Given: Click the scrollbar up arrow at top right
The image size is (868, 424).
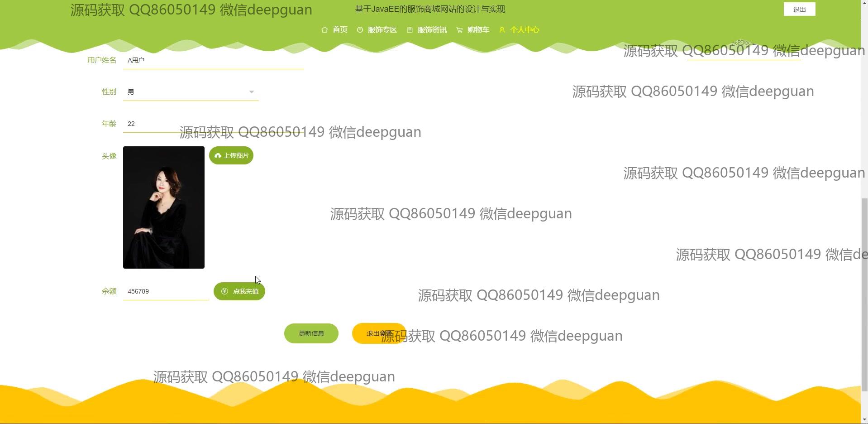Looking at the screenshot, I should click(864, 4).
